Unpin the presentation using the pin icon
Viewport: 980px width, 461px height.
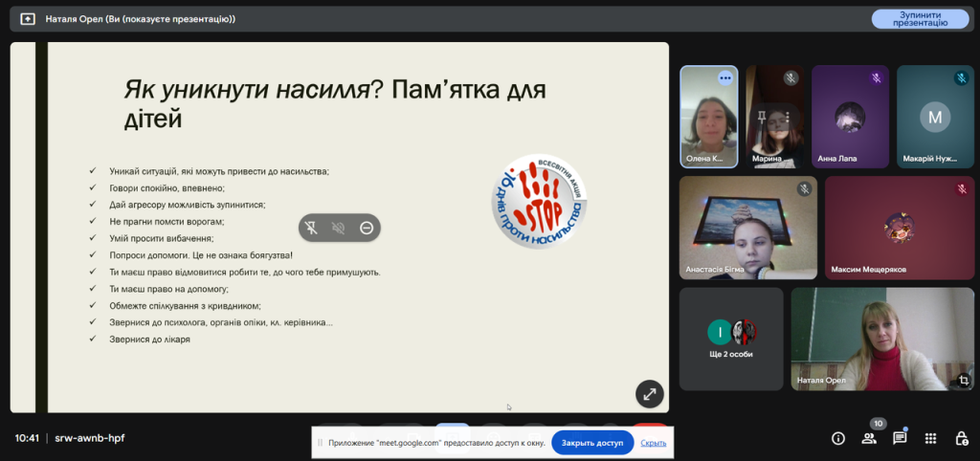[x=311, y=228]
